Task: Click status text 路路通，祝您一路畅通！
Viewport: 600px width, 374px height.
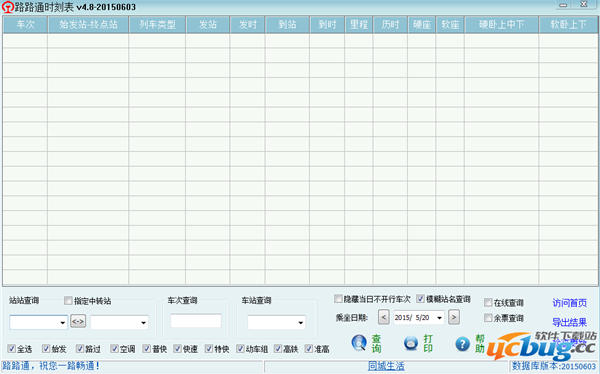Action: click(x=51, y=366)
